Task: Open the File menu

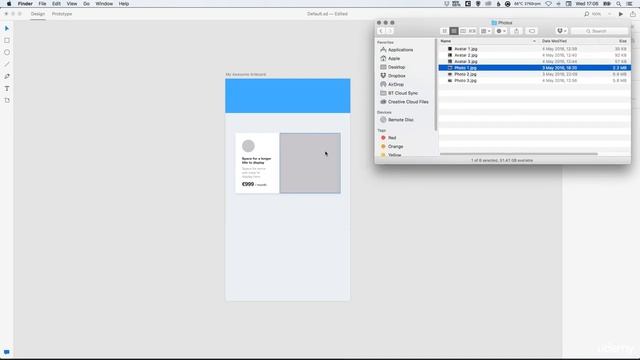Action: click(42, 4)
